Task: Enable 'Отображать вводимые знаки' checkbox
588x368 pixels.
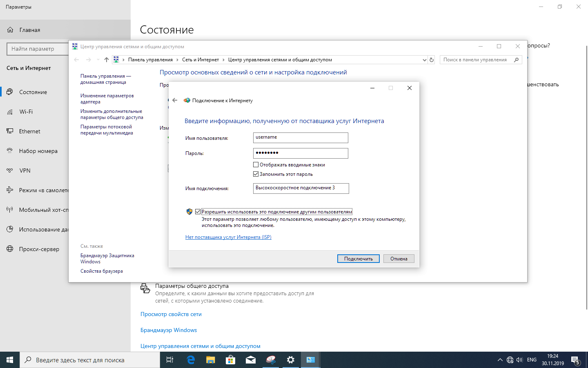Action: tap(256, 165)
